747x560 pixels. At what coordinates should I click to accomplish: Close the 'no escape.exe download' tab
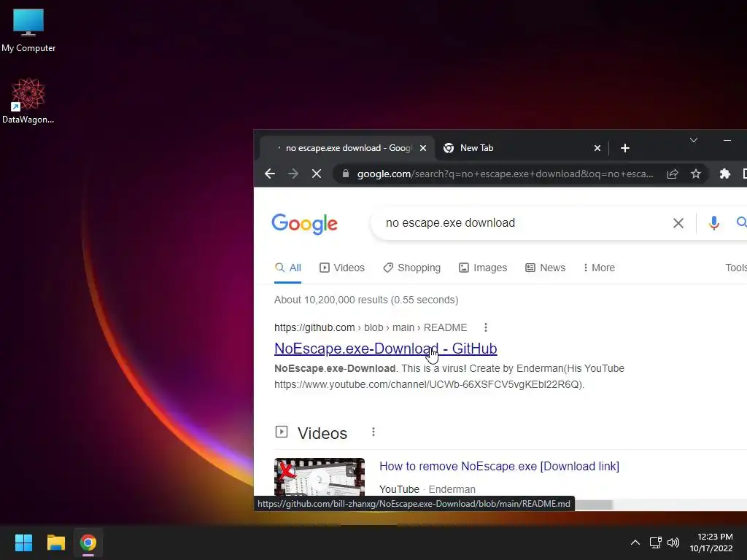point(422,148)
